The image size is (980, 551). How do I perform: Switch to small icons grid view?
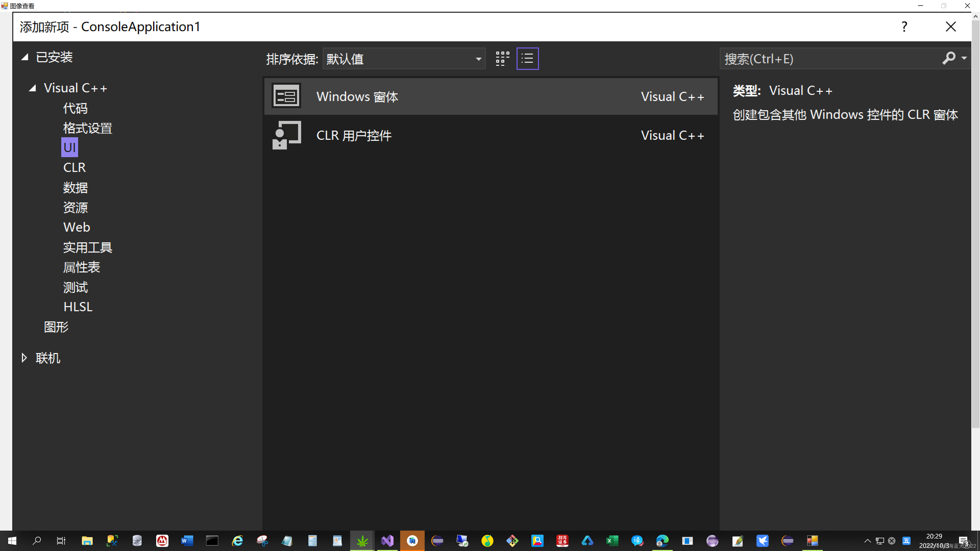coord(502,59)
